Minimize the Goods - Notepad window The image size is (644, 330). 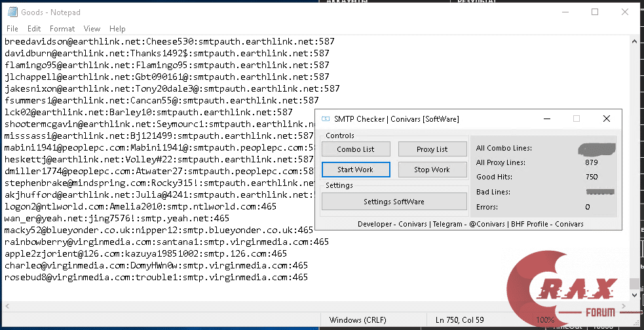pos(565,12)
